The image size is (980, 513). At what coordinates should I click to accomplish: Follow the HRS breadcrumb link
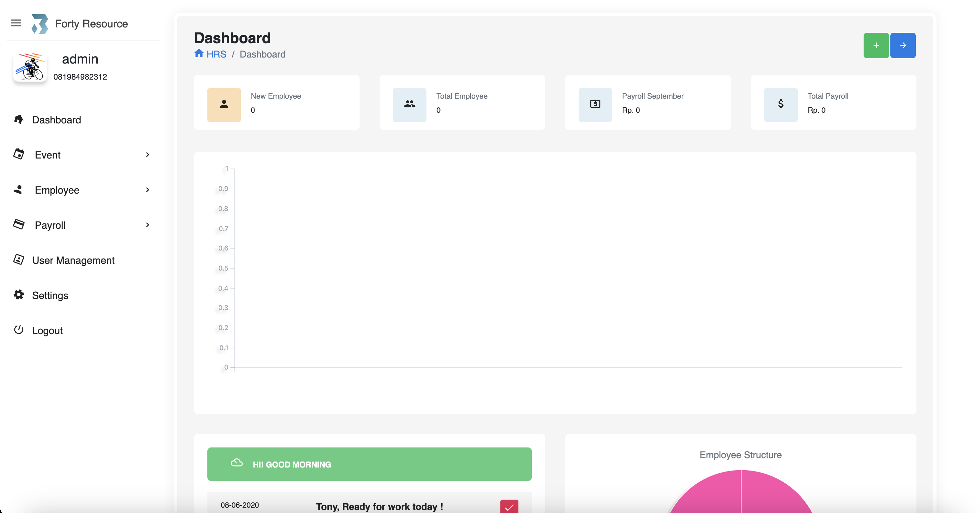click(216, 55)
